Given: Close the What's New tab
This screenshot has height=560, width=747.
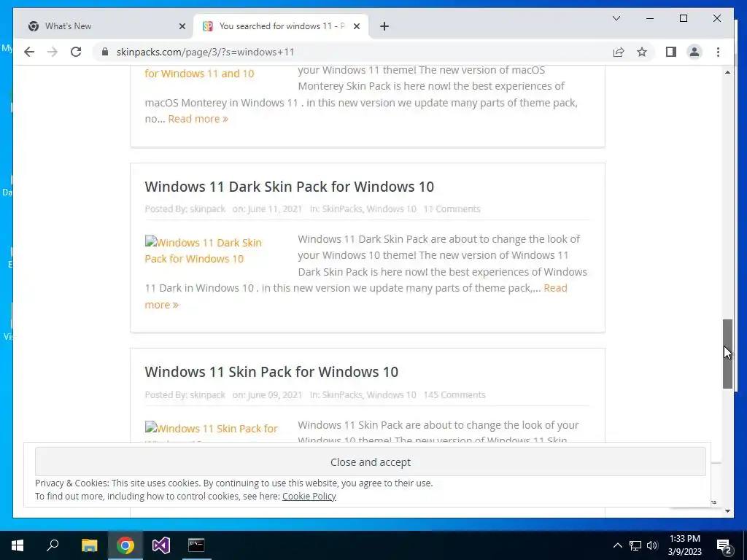Looking at the screenshot, I should [182, 26].
